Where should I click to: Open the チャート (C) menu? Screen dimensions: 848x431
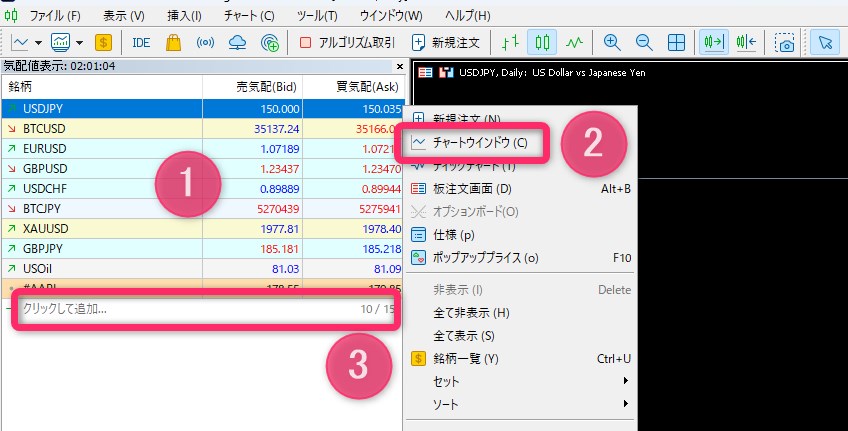click(x=249, y=16)
